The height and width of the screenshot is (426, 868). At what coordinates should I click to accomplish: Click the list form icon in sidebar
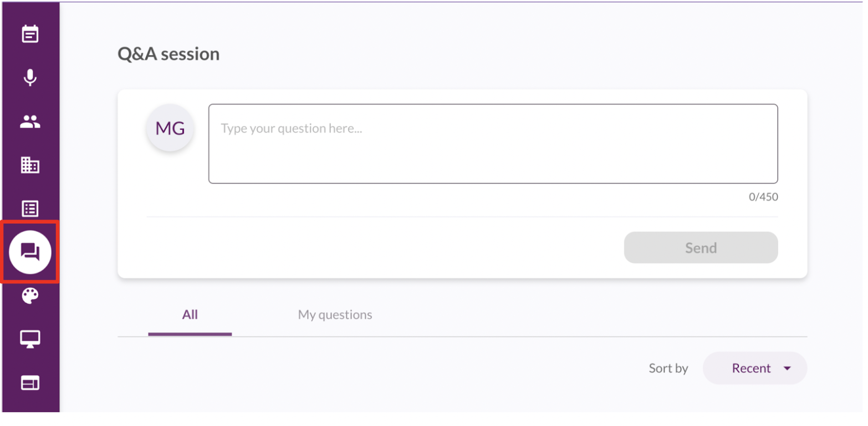(30, 209)
